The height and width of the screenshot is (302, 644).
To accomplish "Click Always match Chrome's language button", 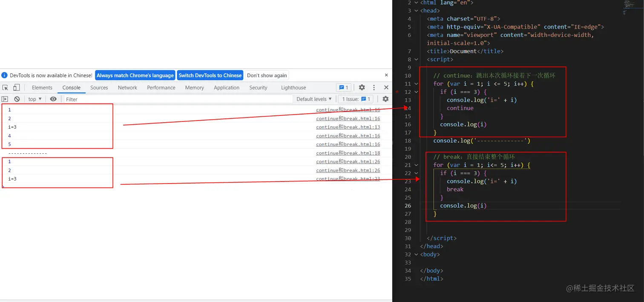I will tap(135, 75).
